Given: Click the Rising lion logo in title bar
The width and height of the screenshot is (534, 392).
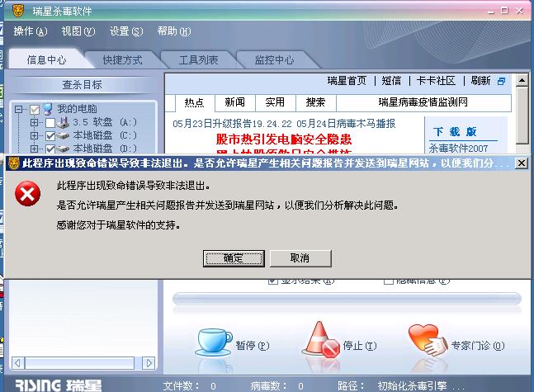Looking at the screenshot, I should click(x=18, y=11).
